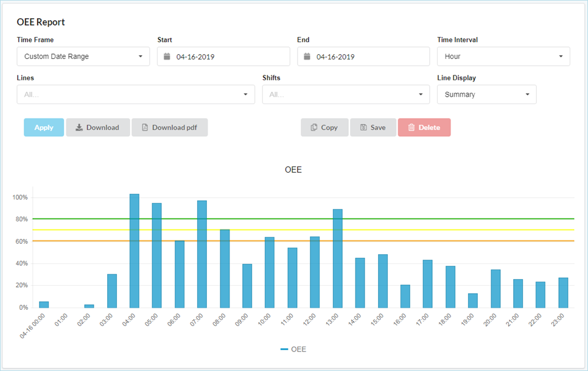Click the Delete trash can icon

point(411,128)
